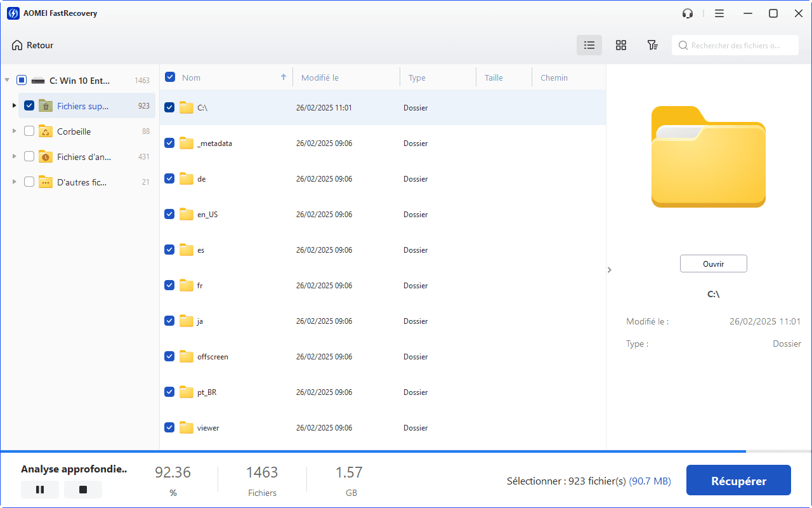
Task: Switch to list view mode
Action: click(x=589, y=45)
